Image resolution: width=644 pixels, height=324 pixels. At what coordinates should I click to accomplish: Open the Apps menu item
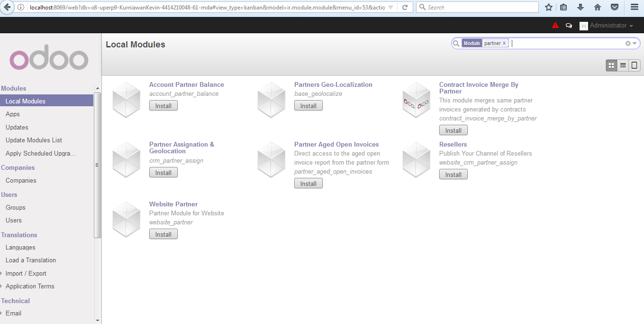(12, 114)
